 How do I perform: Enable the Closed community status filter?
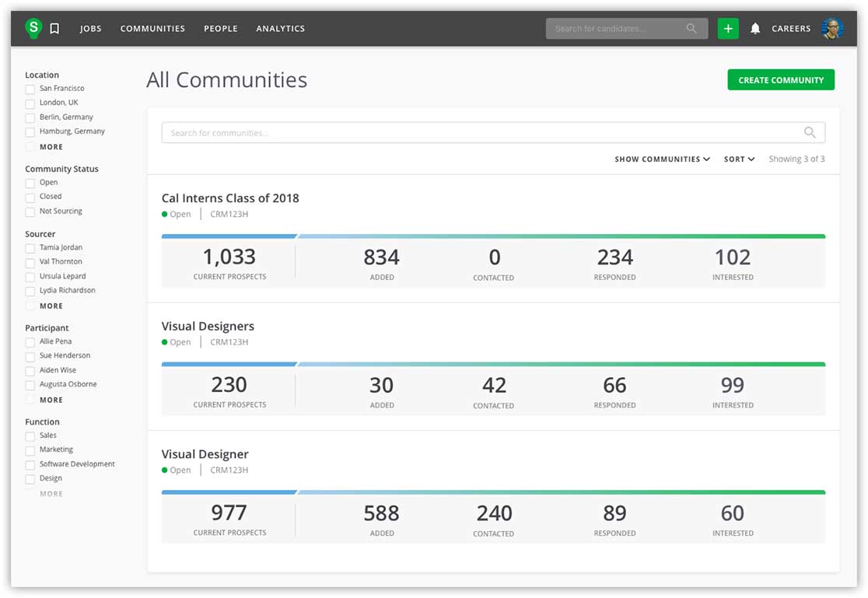(x=30, y=198)
